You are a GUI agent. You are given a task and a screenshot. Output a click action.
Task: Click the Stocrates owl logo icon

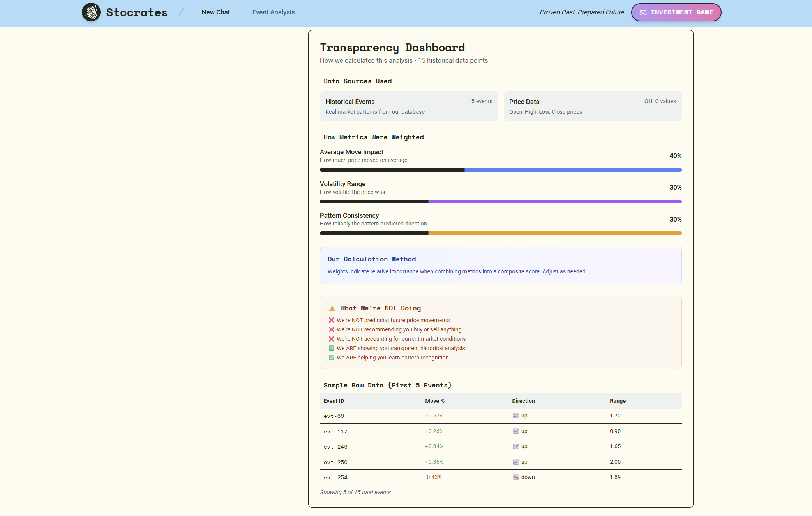click(91, 12)
